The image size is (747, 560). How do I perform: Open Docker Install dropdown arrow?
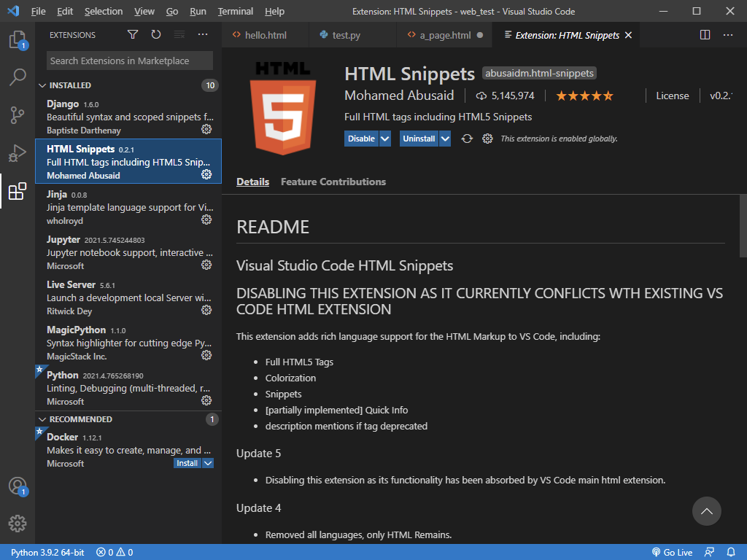[x=208, y=463]
